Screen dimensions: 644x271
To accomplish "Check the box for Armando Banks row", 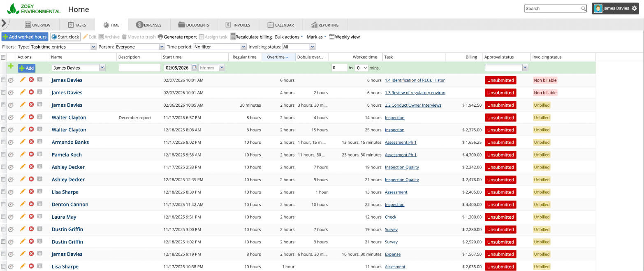I will 3,143.
